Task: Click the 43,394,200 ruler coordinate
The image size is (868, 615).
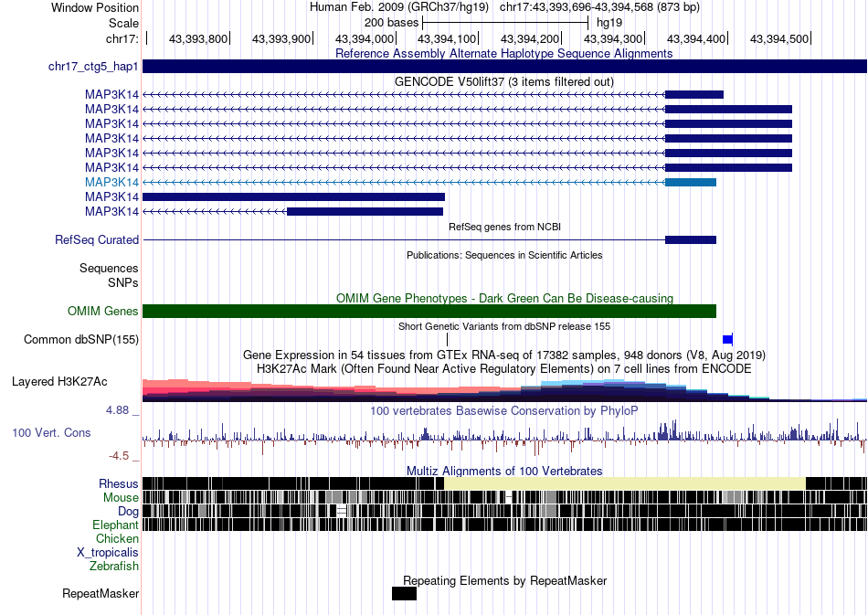Action: coord(530,38)
